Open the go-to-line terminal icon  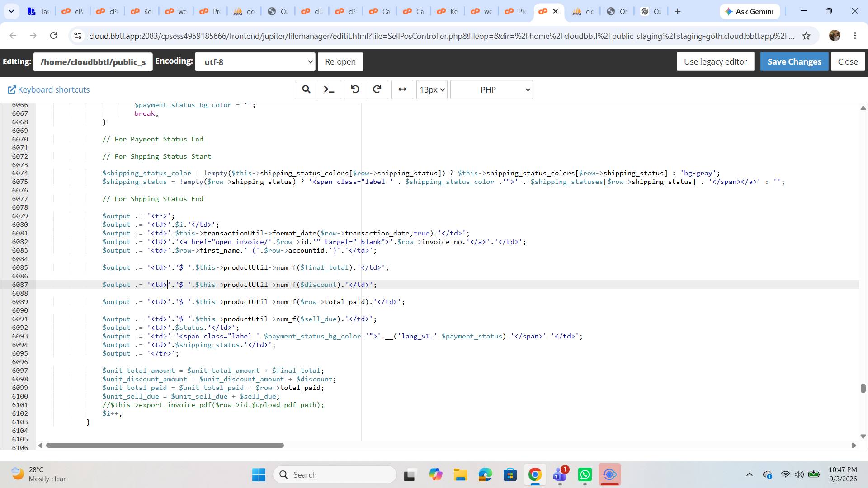329,89
